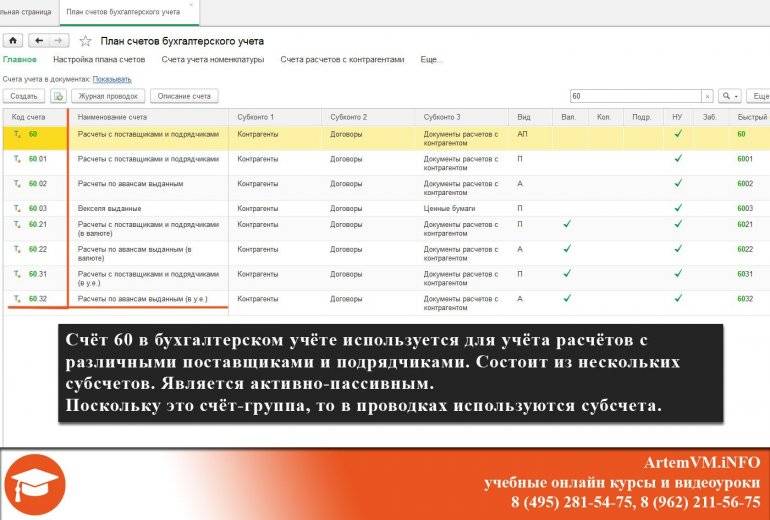Expand the Ещё menu in navigation bar
This screenshot has height=520, width=770.
click(x=431, y=60)
